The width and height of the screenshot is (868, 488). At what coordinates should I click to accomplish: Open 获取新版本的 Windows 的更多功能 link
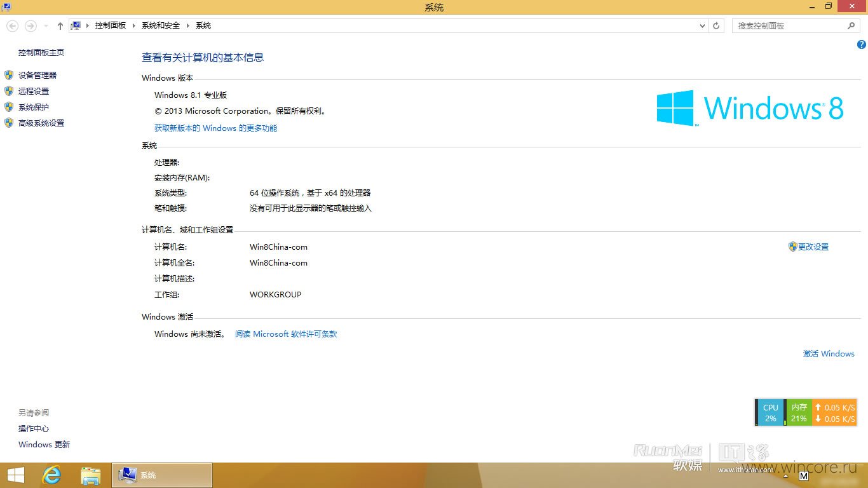pos(215,128)
